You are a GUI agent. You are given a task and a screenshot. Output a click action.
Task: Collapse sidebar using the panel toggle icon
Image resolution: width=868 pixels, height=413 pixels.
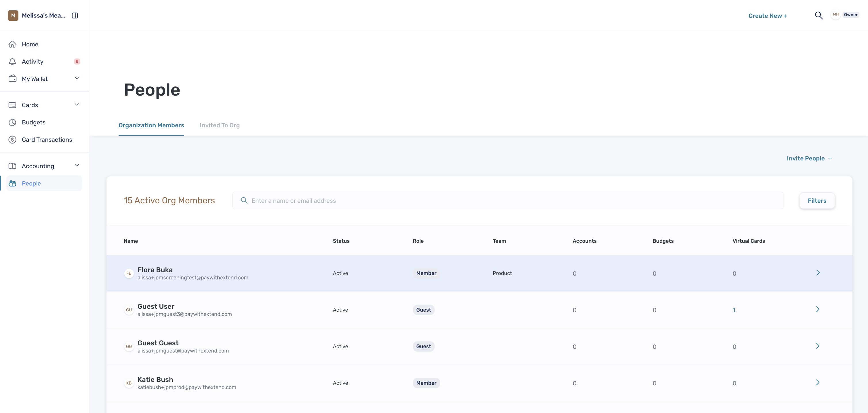(75, 16)
